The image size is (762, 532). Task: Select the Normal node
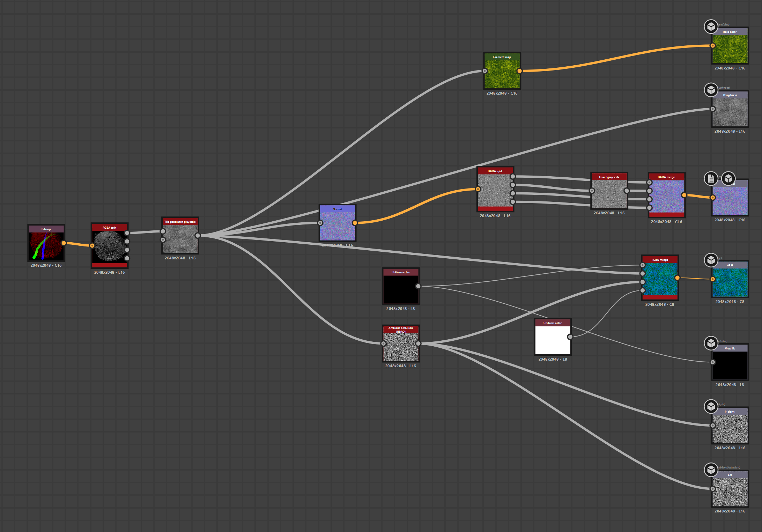click(338, 223)
